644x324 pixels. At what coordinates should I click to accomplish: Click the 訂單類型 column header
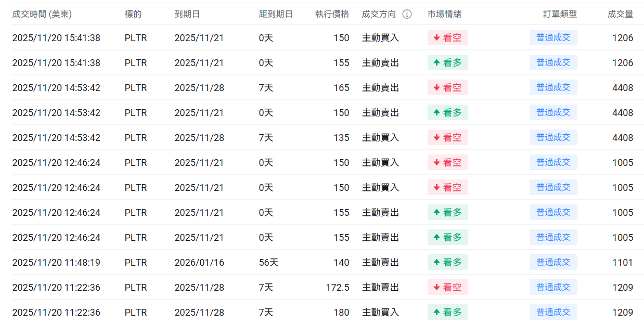tap(560, 14)
